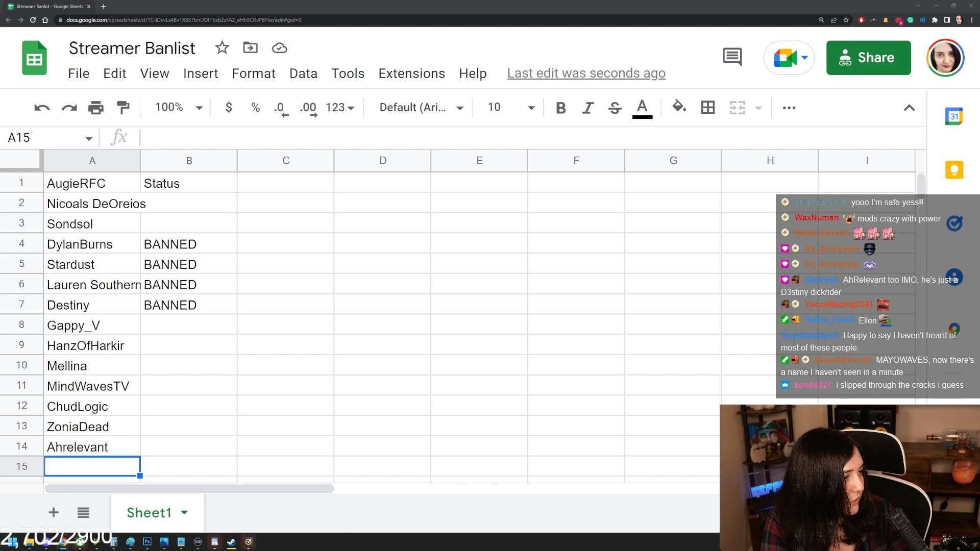Screen dimensions: 980x551
Task: Increase decimal places icon
Action: pyautogui.click(x=308, y=108)
